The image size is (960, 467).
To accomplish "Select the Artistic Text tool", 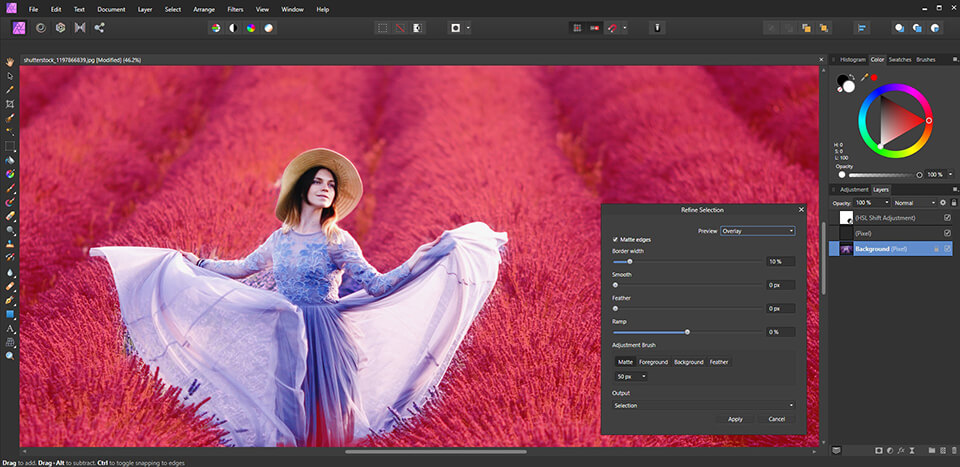I will pos(10,328).
